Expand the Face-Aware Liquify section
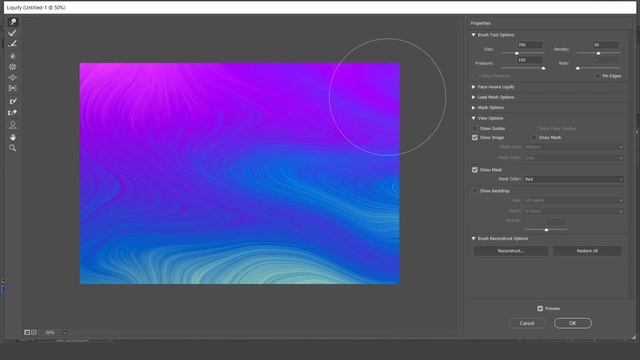The image size is (640, 360). (x=473, y=87)
